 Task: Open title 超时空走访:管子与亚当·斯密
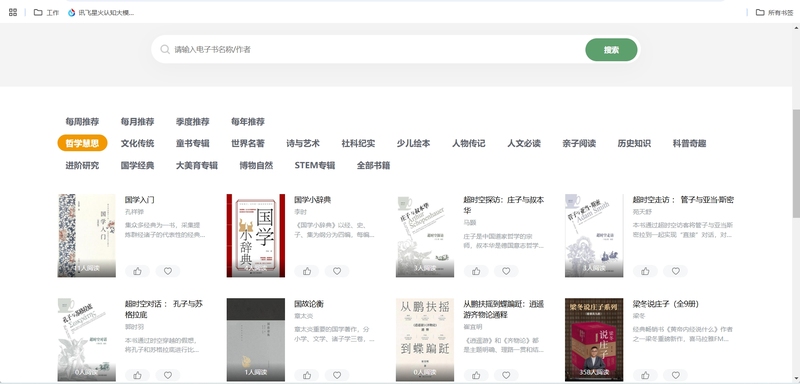pyautogui.click(x=683, y=199)
